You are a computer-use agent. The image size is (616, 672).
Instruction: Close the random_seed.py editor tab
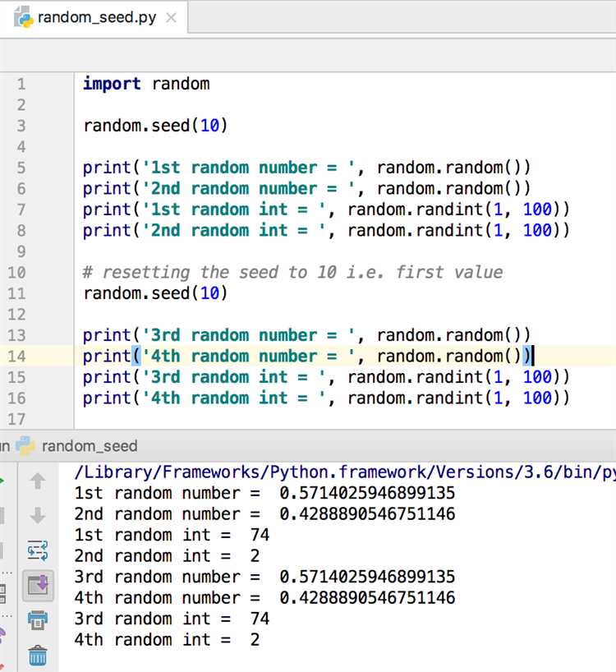tap(171, 18)
